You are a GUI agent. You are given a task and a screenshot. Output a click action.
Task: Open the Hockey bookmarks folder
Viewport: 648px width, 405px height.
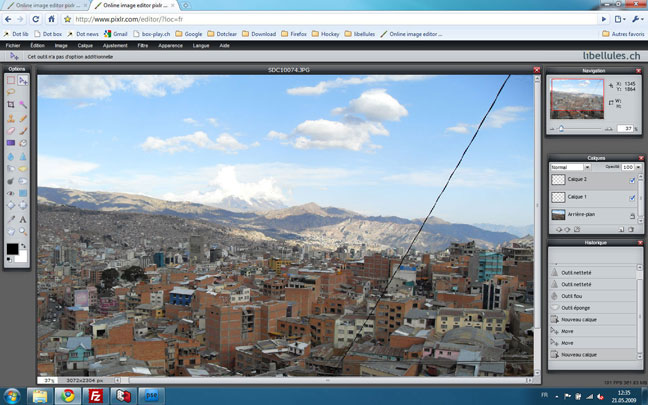tap(326, 34)
